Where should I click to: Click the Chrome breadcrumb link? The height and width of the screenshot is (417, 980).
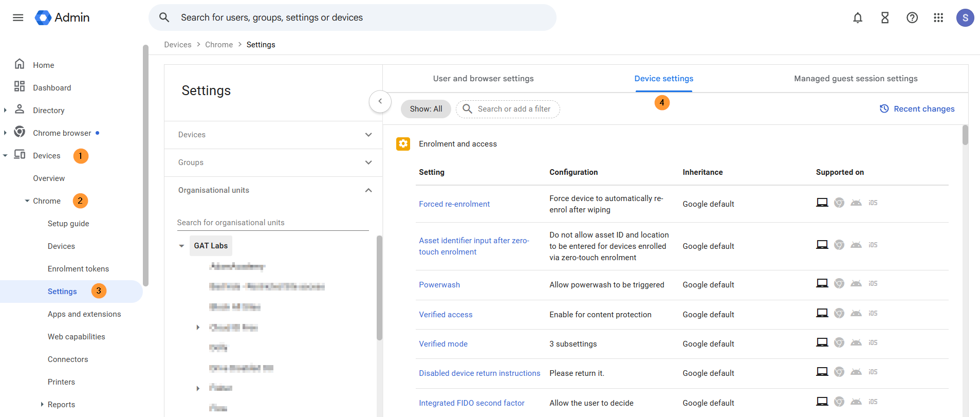pyautogui.click(x=219, y=45)
